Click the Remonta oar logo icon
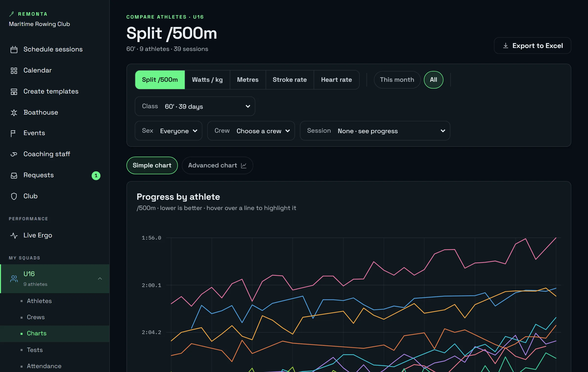The height and width of the screenshot is (372, 588). pyautogui.click(x=12, y=14)
